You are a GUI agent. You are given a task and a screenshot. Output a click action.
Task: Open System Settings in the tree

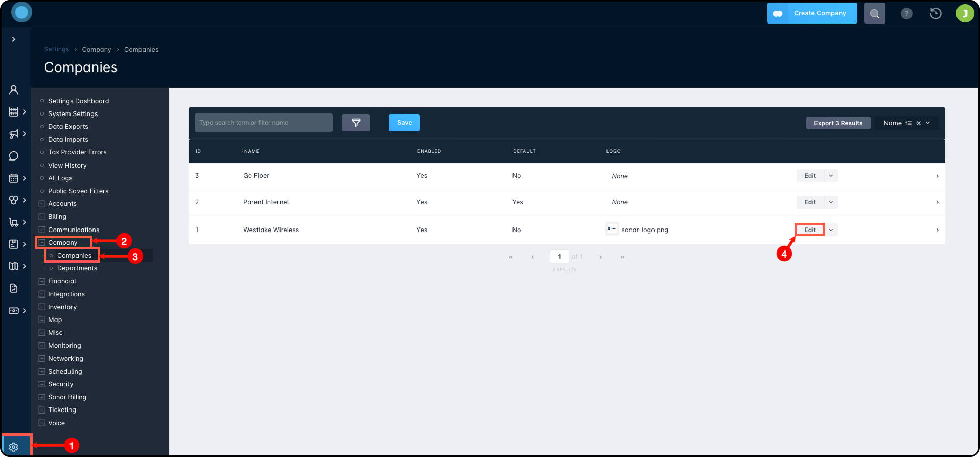point(73,114)
